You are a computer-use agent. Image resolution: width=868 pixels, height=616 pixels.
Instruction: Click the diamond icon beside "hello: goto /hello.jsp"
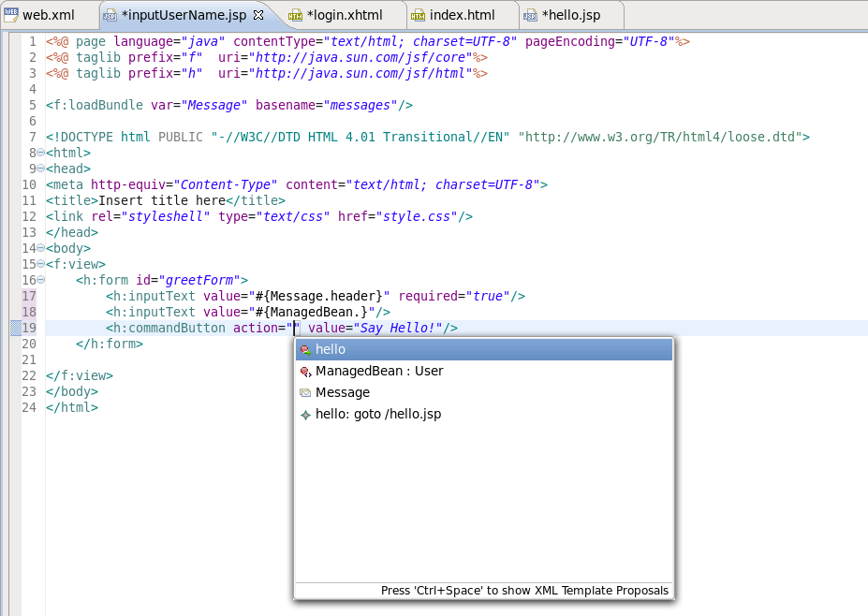pos(306,414)
